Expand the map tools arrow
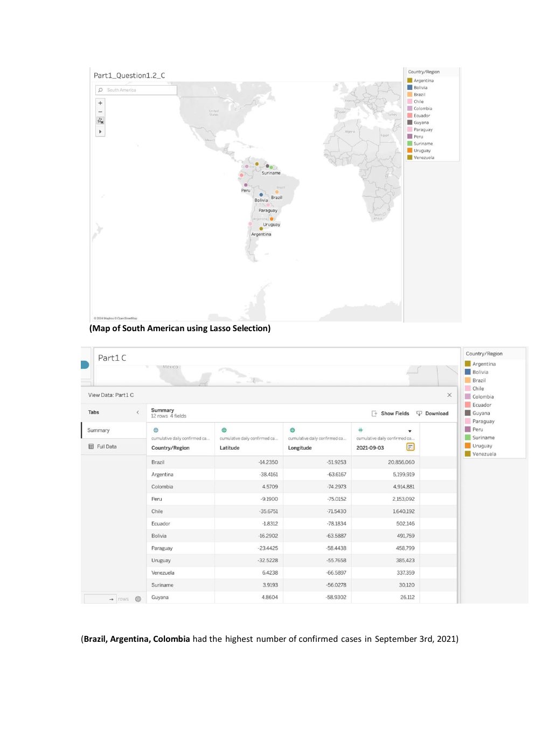535x756 pixels. point(100,131)
